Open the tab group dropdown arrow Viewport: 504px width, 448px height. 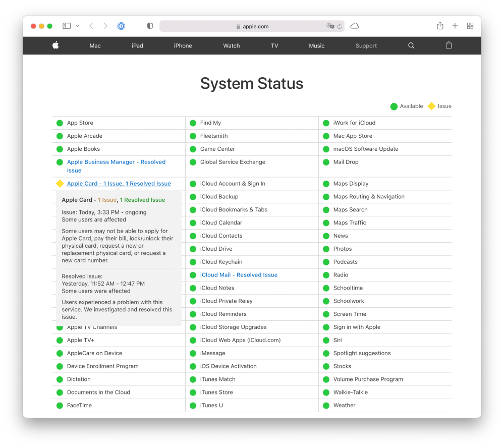(x=77, y=26)
